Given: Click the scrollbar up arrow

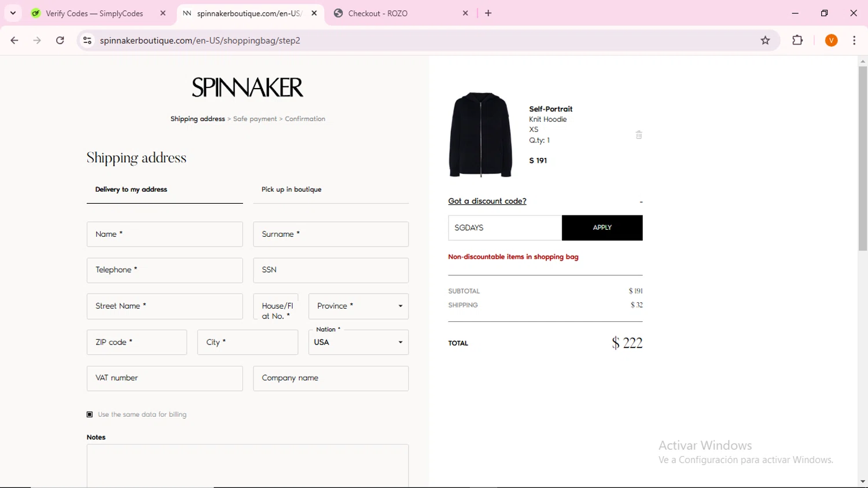Looking at the screenshot, I should [x=863, y=61].
